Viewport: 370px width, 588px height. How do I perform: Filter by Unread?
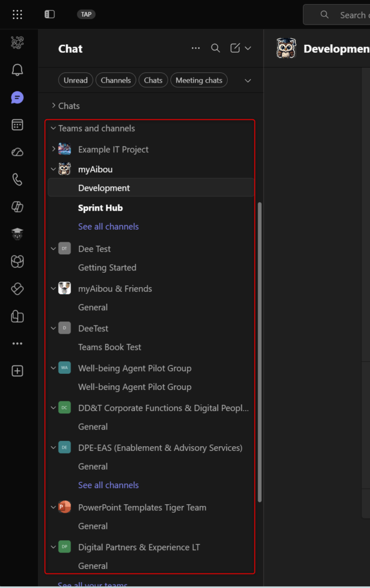[x=76, y=80]
